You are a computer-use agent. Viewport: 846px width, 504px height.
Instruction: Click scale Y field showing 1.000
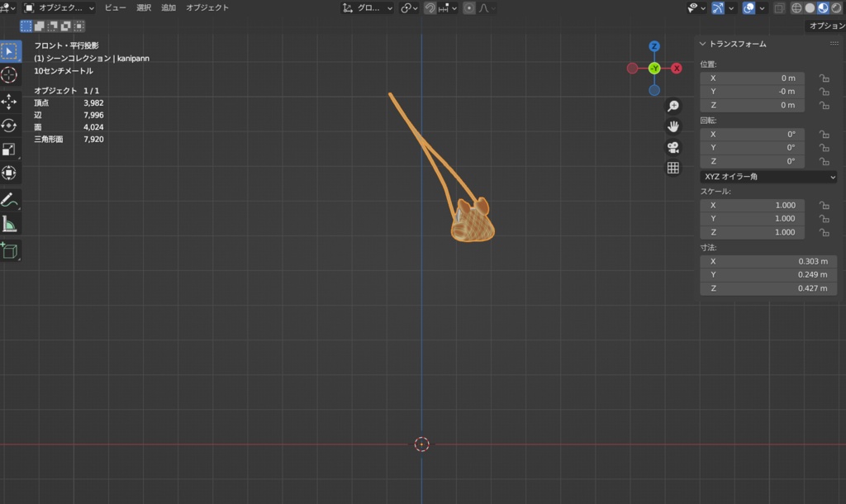click(752, 219)
